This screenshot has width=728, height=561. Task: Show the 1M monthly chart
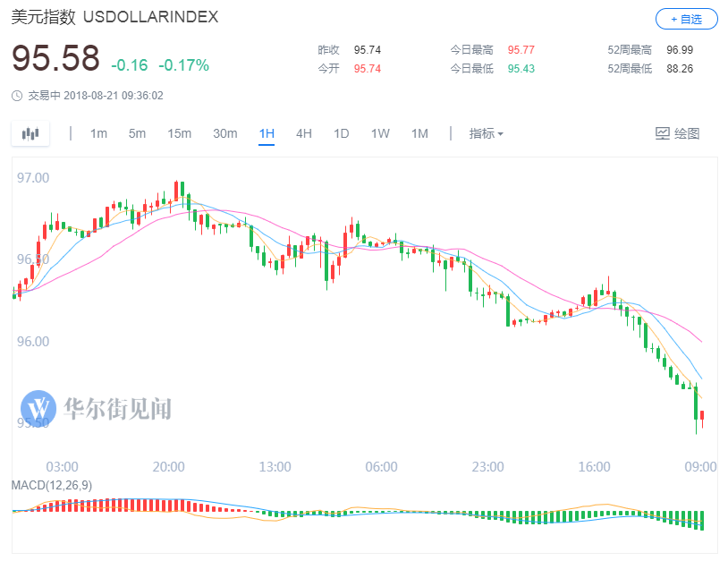point(419,133)
